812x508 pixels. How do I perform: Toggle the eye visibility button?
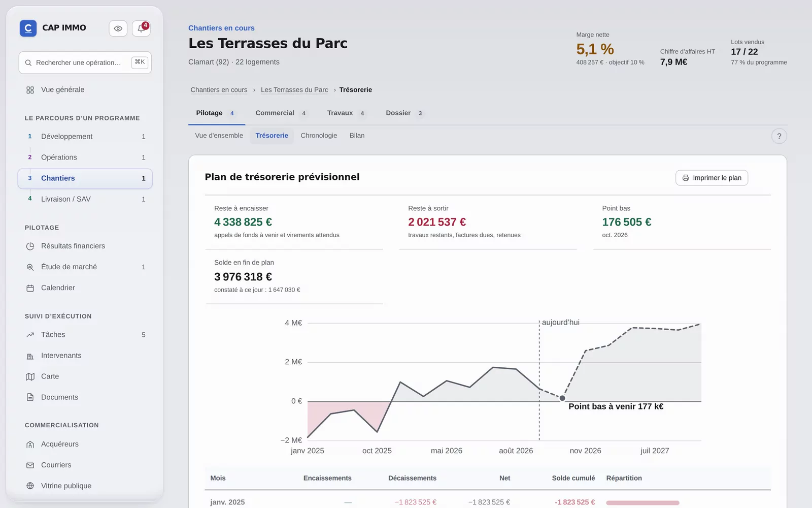pos(118,28)
